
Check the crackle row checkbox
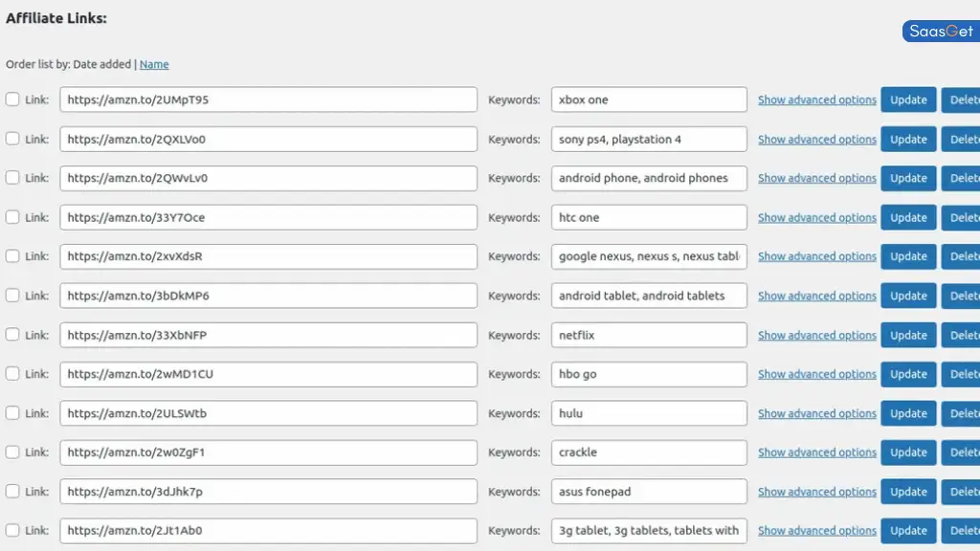12,452
